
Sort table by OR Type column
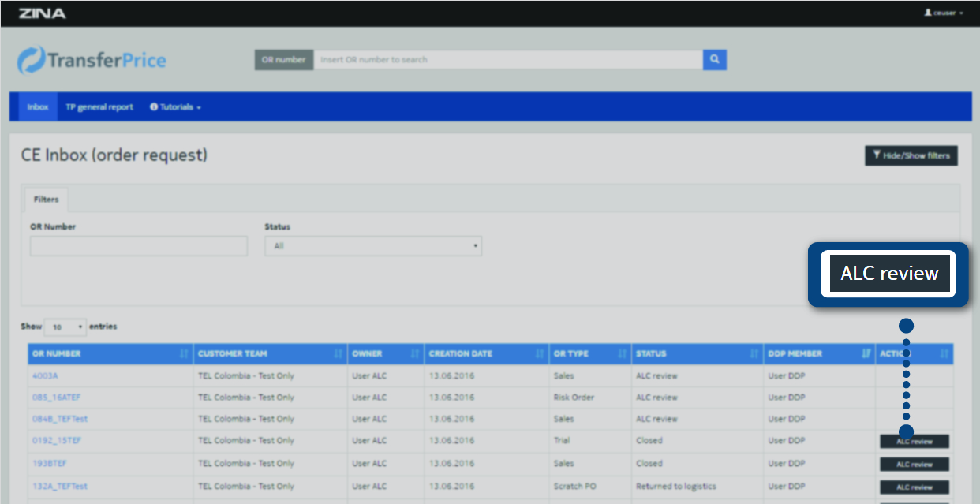click(589, 354)
